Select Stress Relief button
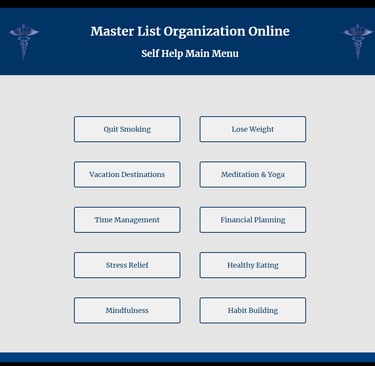Viewport: 375px width, 366px height. coord(127,265)
